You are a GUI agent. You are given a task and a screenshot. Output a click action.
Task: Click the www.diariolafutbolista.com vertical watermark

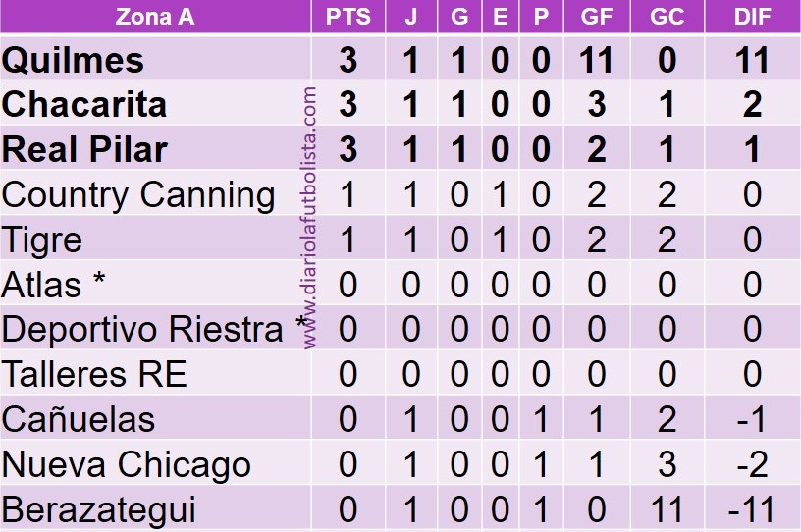pyautogui.click(x=309, y=218)
